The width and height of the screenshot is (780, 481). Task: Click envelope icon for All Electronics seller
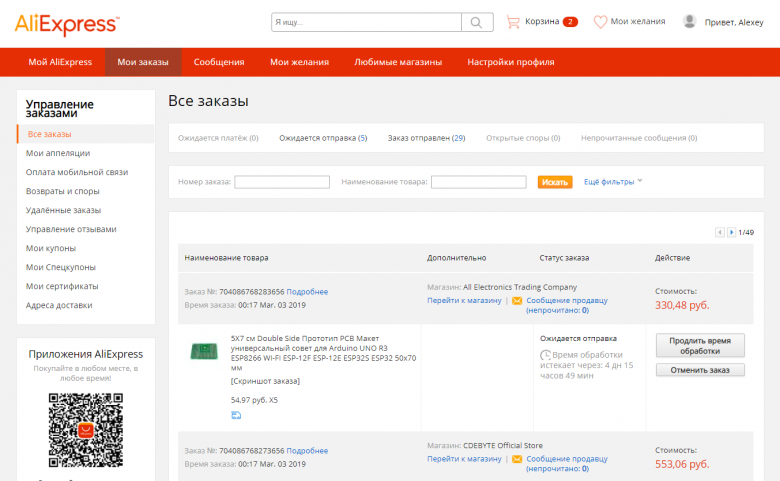point(517,300)
